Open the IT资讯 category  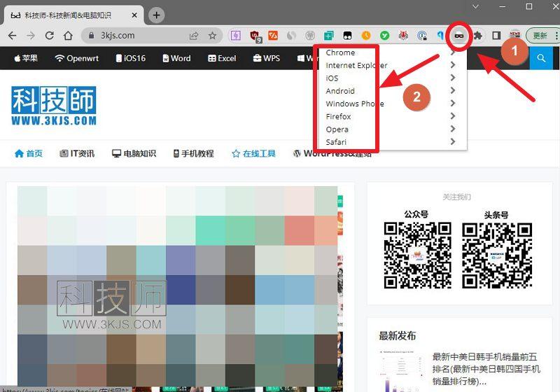tap(77, 153)
